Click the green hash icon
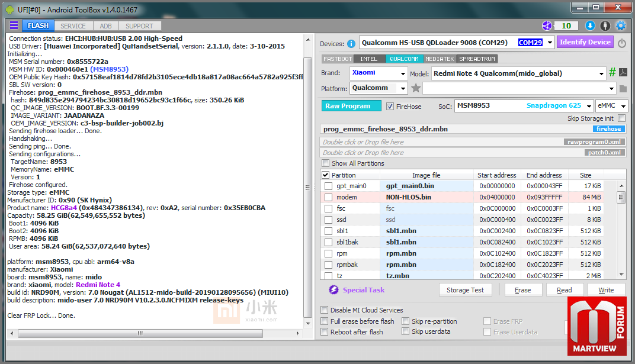635x364 pixels. (612, 73)
